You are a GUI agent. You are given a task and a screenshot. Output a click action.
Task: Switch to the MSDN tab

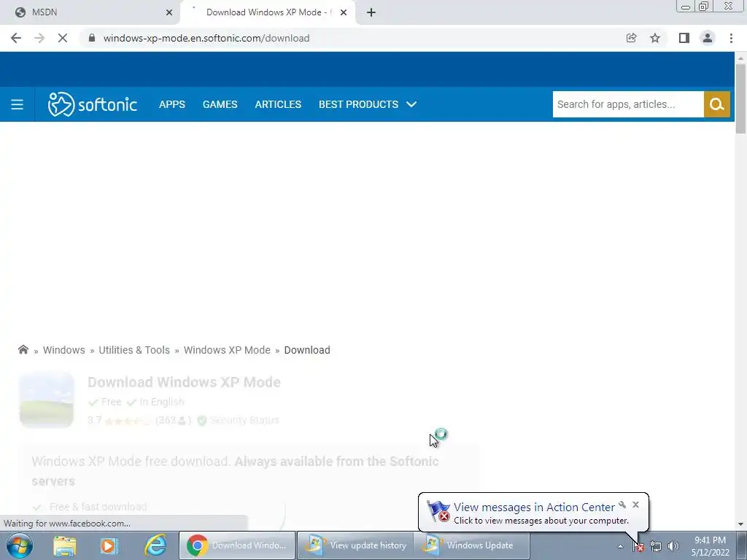[x=90, y=12]
